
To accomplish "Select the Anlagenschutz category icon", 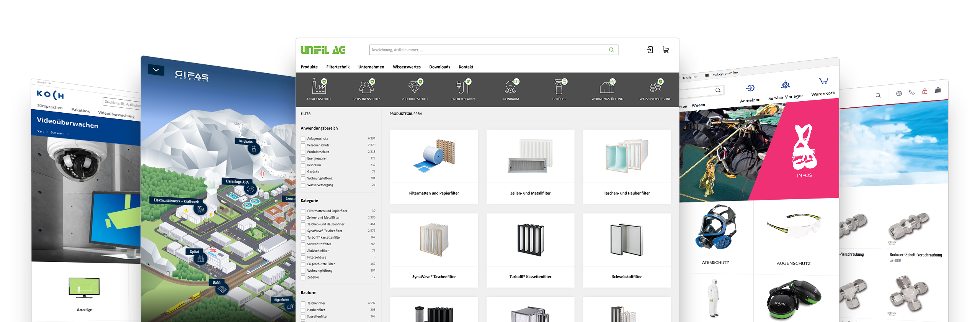I will pos(319,86).
